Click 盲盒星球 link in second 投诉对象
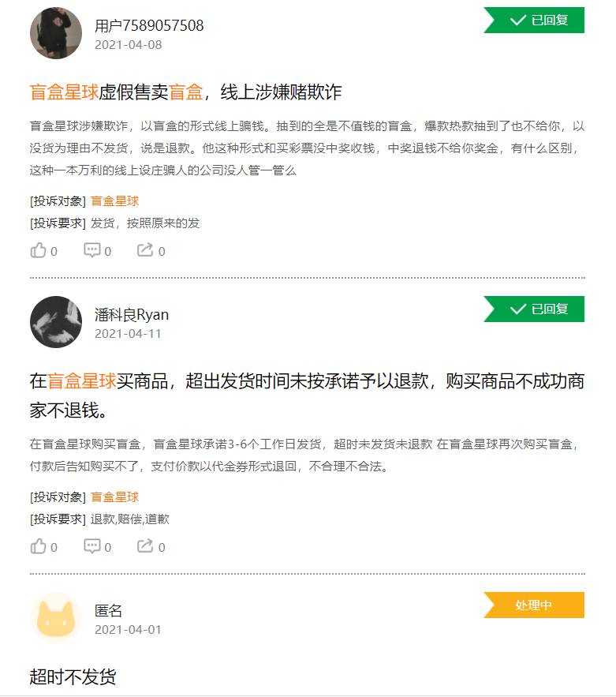This screenshot has height=697, width=616. (115, 497)
